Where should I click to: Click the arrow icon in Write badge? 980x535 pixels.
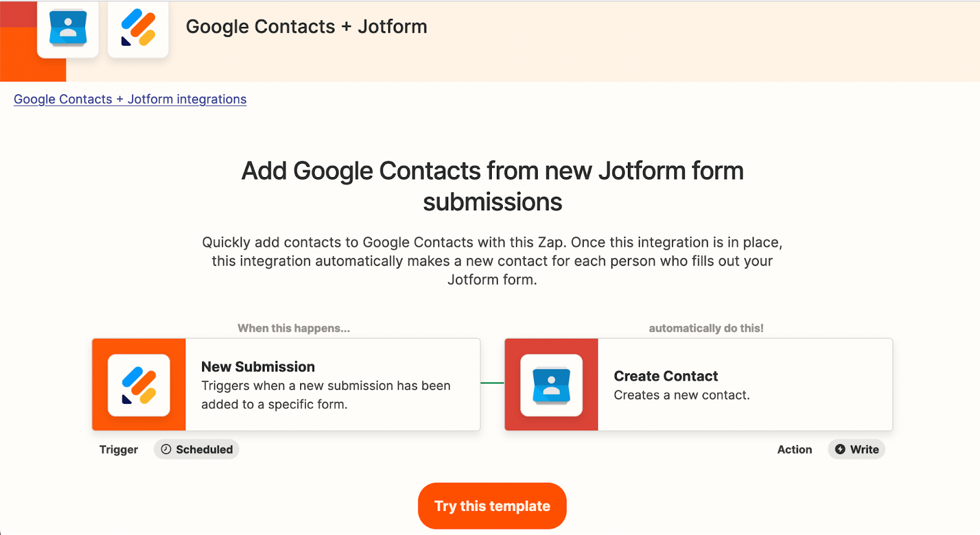[x=840, y=449]
